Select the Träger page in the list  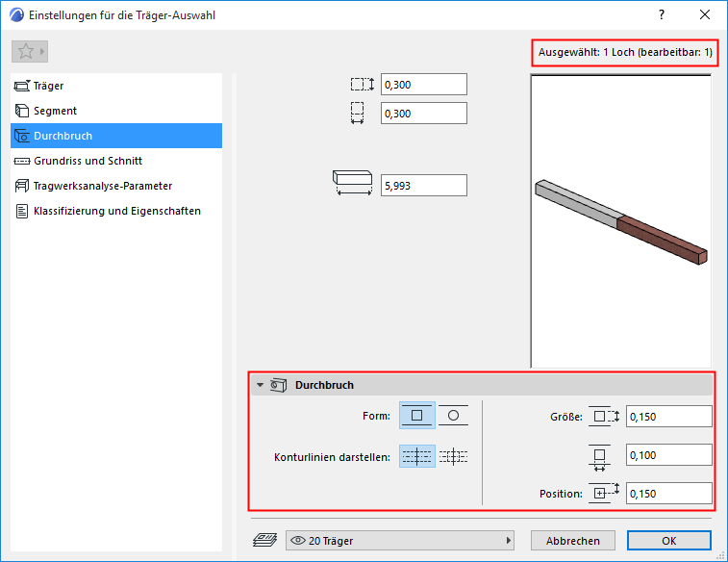[116, 86]
